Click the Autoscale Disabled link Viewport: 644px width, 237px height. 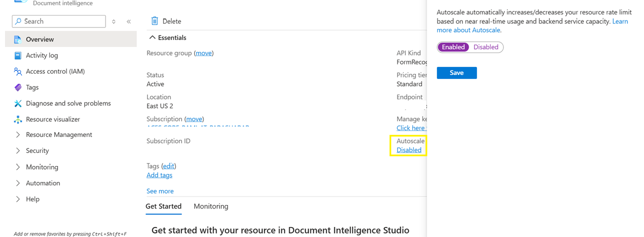[x=409, y=150]
